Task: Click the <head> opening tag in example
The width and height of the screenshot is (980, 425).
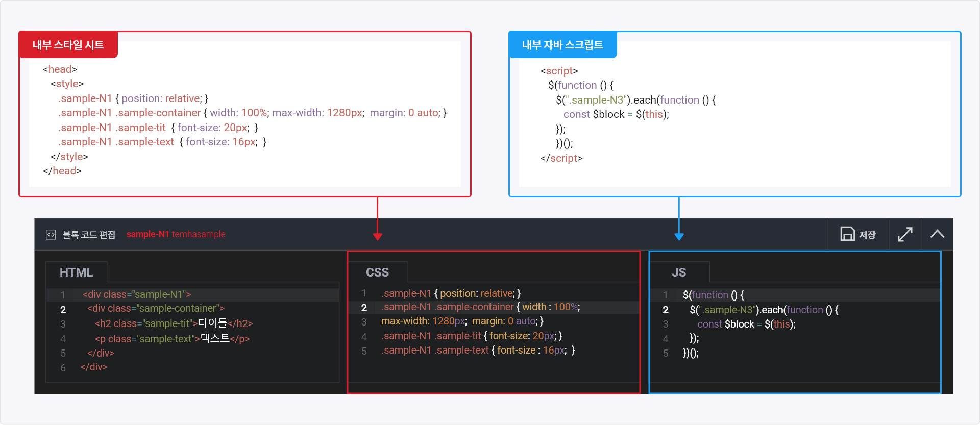Action: click(x=60, y=69)
